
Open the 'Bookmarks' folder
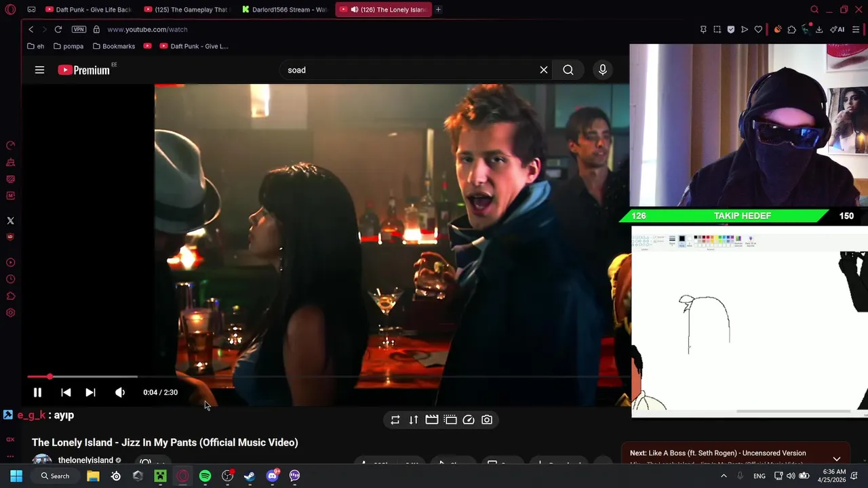point(114,46)
